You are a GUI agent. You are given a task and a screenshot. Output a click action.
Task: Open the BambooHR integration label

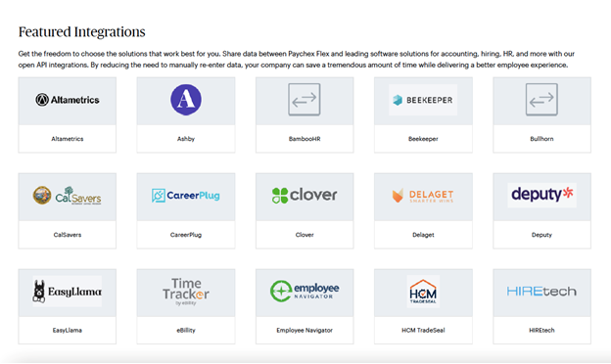pyautogui.click(x=305, y=139)
